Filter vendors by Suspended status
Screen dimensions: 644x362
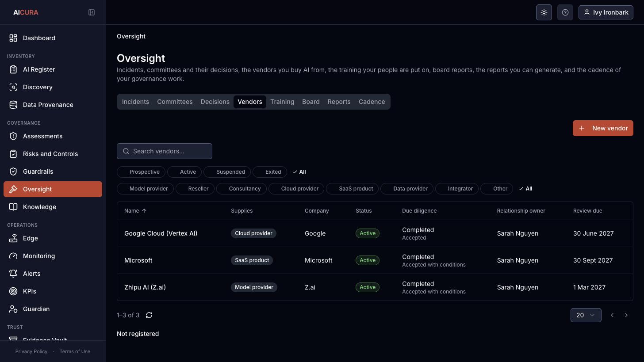click(227, 172)
